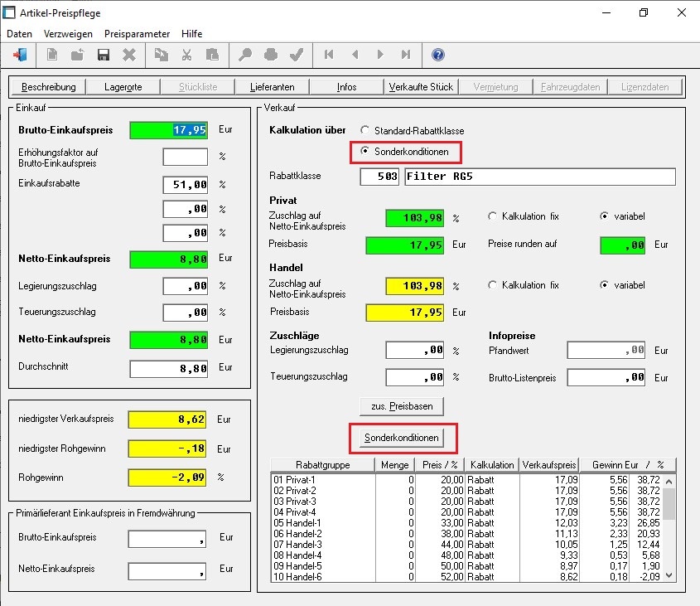Choose Kalkulation fix under Handel

point(492,285)
